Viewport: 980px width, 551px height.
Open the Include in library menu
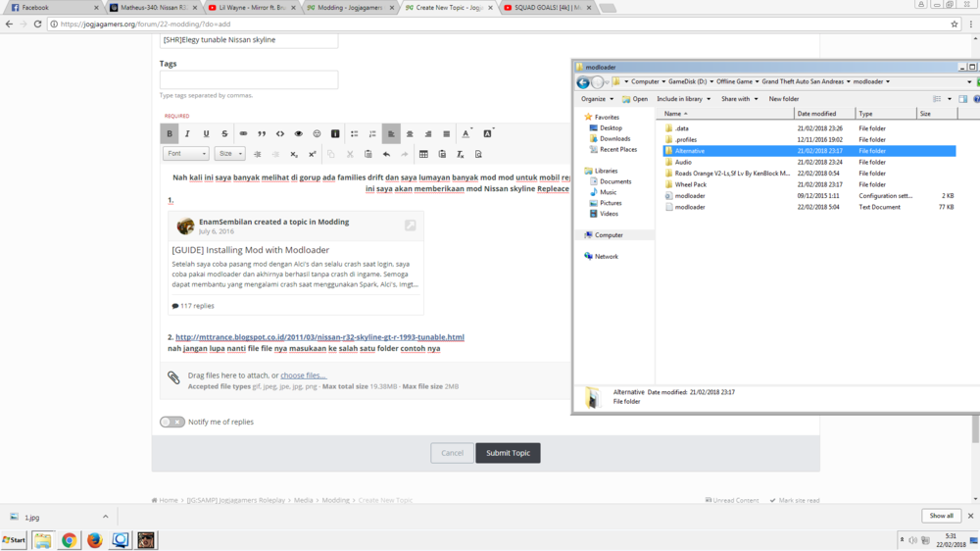coord(683,99)
